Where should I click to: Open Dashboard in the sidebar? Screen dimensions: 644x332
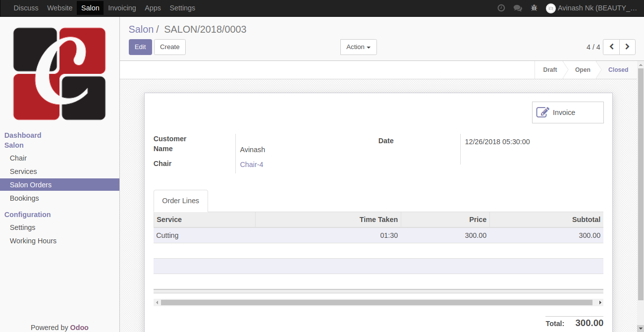point(23,135)
